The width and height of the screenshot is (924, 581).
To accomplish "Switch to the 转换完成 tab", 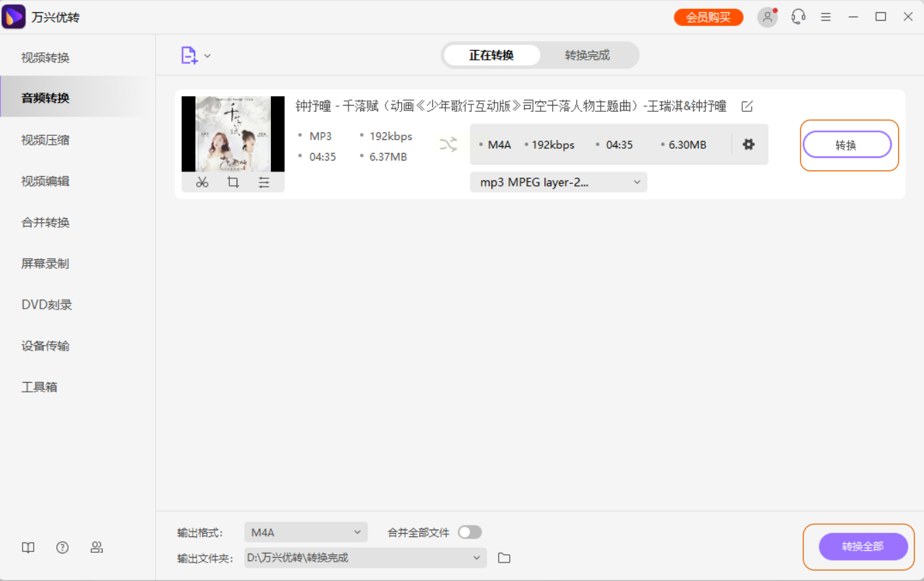I will coord(587,56).
